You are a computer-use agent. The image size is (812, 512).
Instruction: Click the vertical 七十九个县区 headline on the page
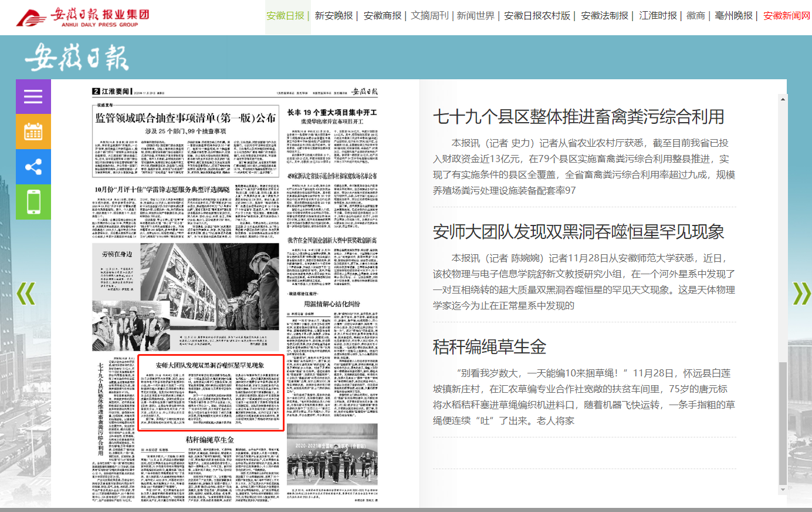[x=100, y=409]
